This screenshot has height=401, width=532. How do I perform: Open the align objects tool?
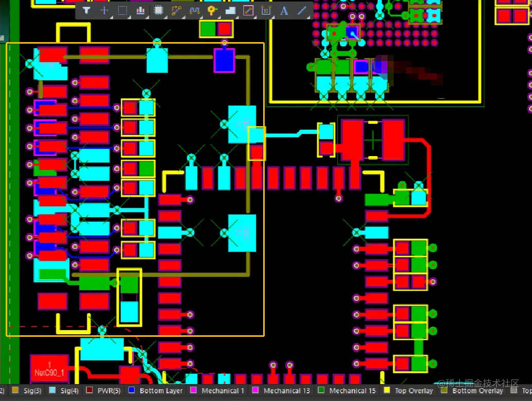coord(140,10)
